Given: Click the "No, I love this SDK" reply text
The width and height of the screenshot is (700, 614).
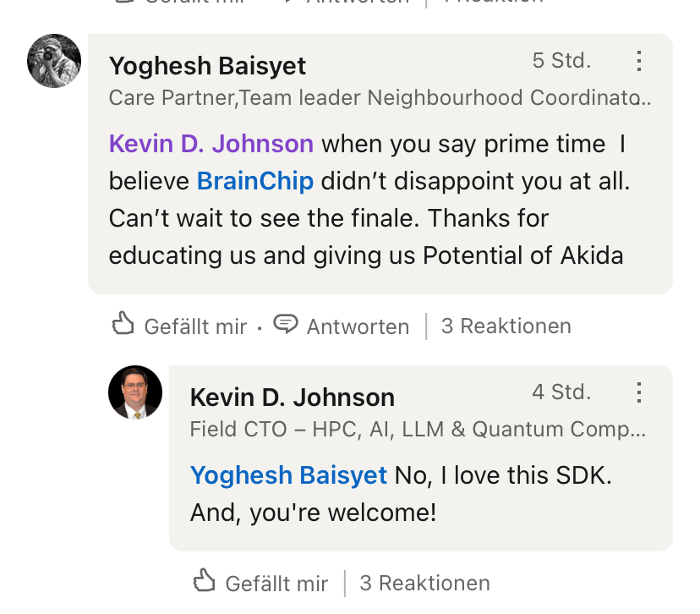Looking at the screenshot, I should click(x=503, y=475).
